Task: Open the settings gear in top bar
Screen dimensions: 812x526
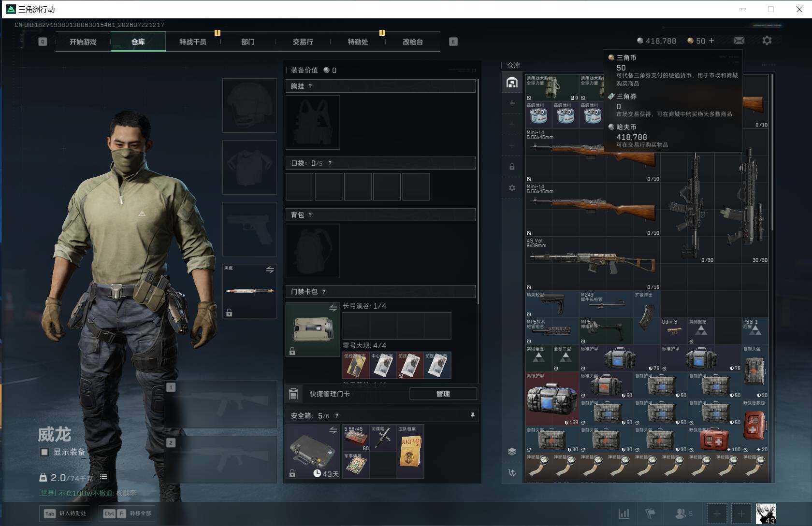Action: coord(767,41)
